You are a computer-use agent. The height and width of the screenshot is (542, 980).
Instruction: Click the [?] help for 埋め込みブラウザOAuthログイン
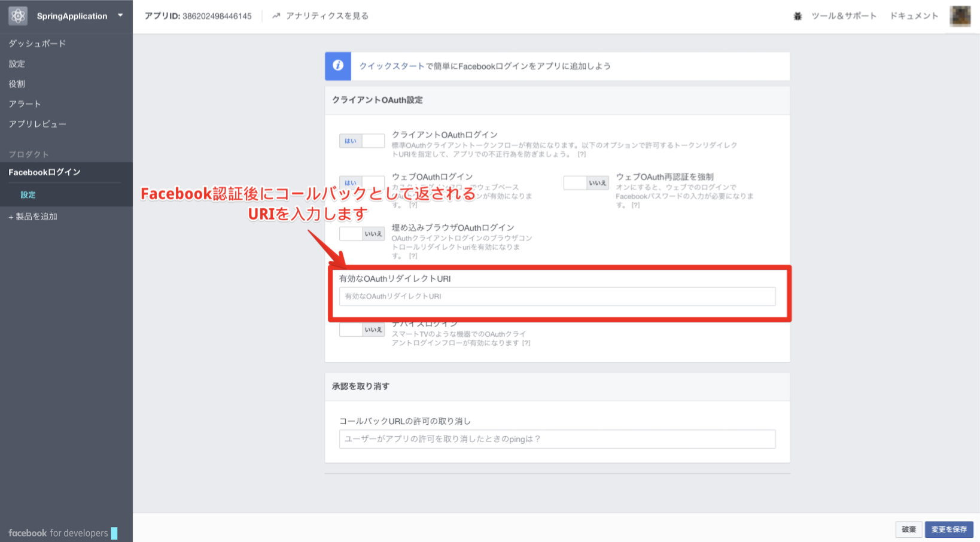click(x=413, y=256)
